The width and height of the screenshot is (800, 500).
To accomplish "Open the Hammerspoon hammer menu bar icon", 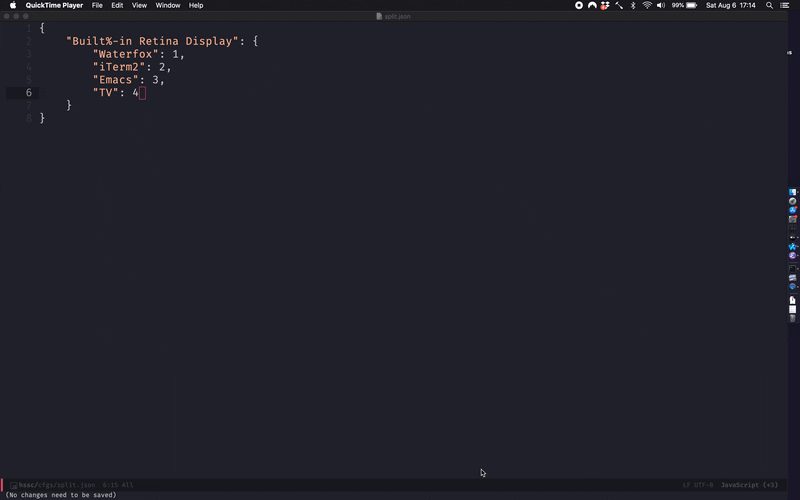I will click(619, 5).
